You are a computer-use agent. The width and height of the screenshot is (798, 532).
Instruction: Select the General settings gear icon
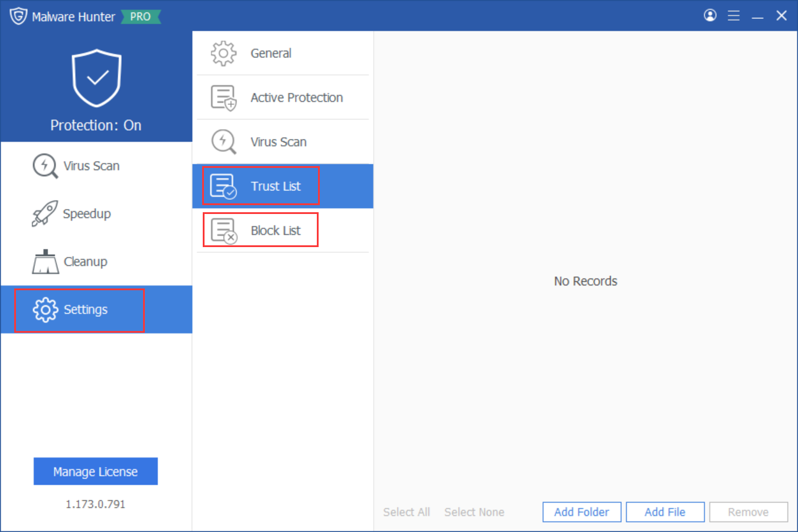tap(223, 53)
